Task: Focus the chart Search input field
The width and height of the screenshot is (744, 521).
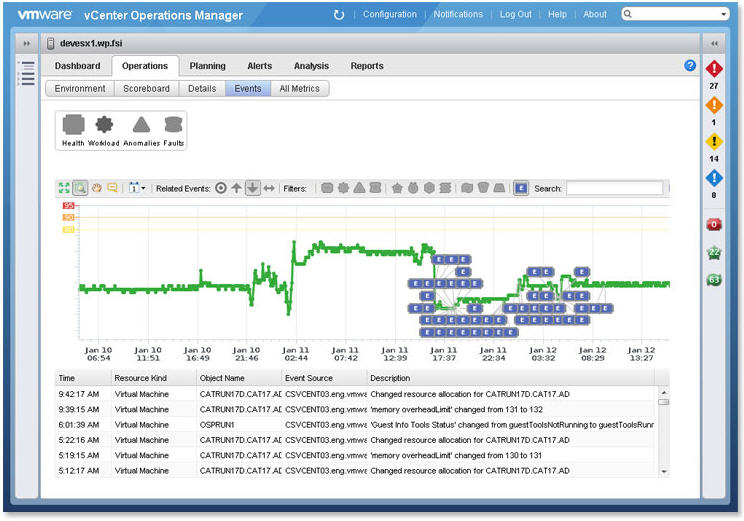Action: click(615, 188)
